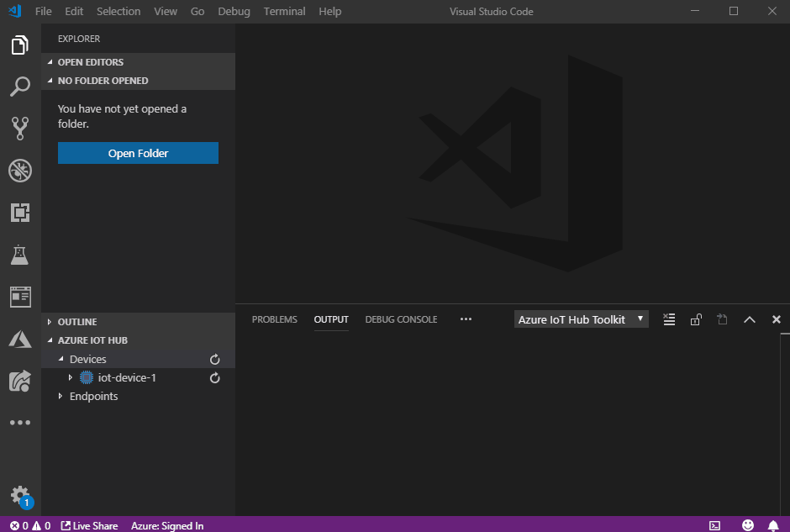Viewport: 790px width, 532px height.
Task: Open the Source Control view
Action: [20, 129]
